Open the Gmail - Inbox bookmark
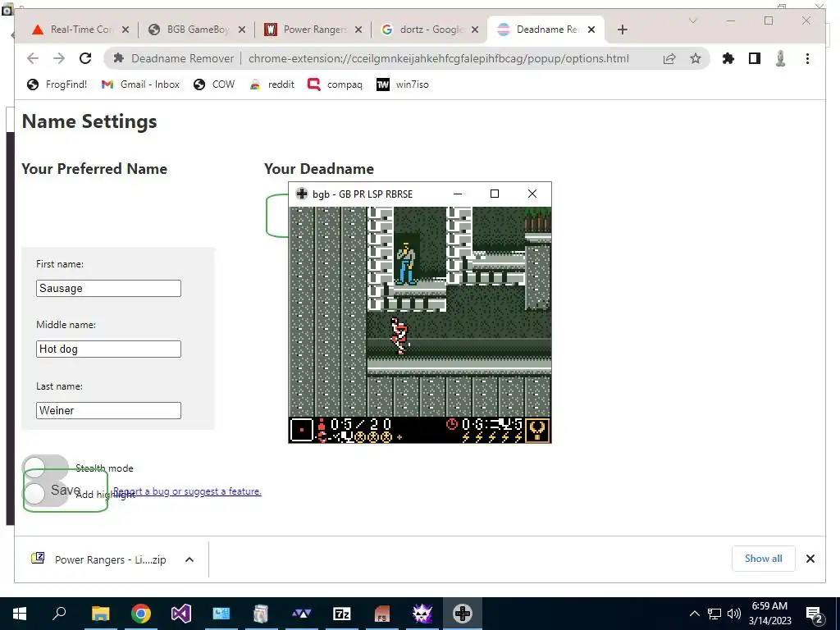The width and height of the screenshot is (840, 630). coord(140,84)
